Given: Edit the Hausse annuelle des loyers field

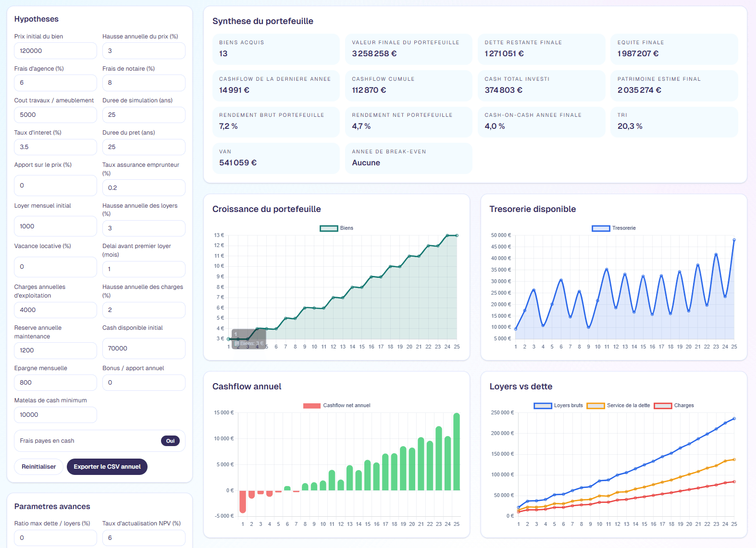Looking at the screenshot, I should tap(144, 228).
